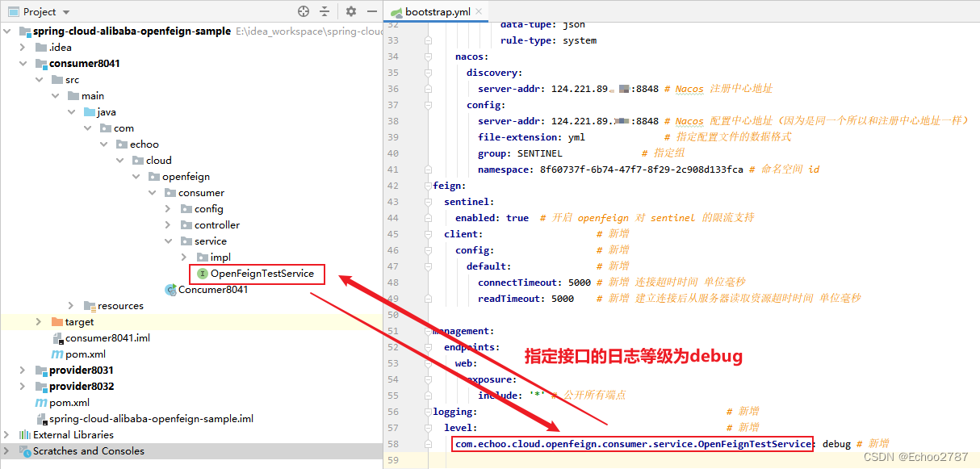Click the 'rule-type: system' text

pos(548,40)
